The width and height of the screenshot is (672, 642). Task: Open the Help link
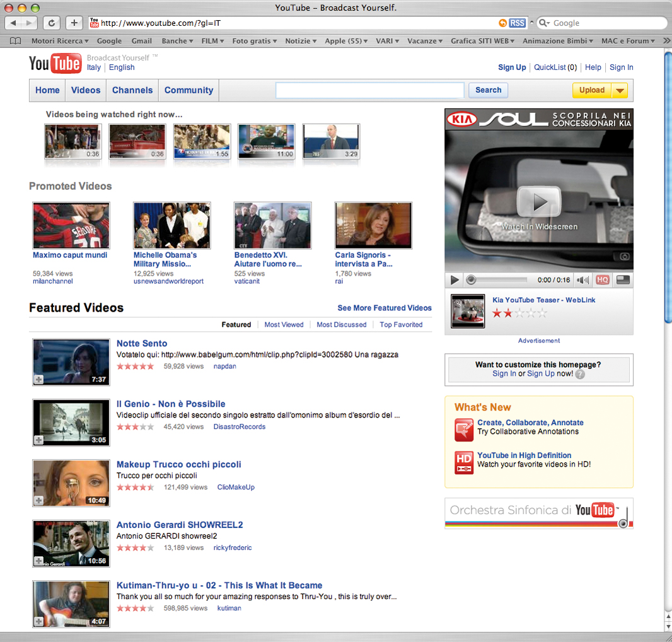click(x=593, y=67)
